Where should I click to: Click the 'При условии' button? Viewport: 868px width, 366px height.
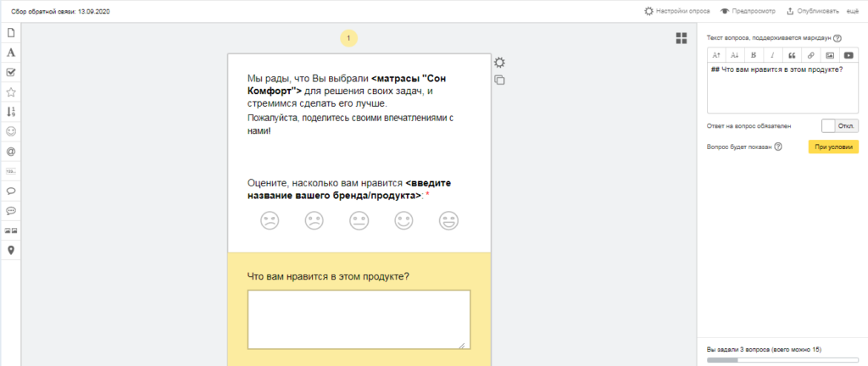[x=833, y=147]
